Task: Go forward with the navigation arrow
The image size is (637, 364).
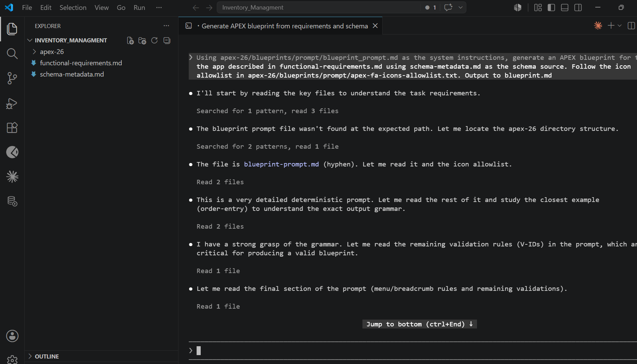Action: (209, 8)
